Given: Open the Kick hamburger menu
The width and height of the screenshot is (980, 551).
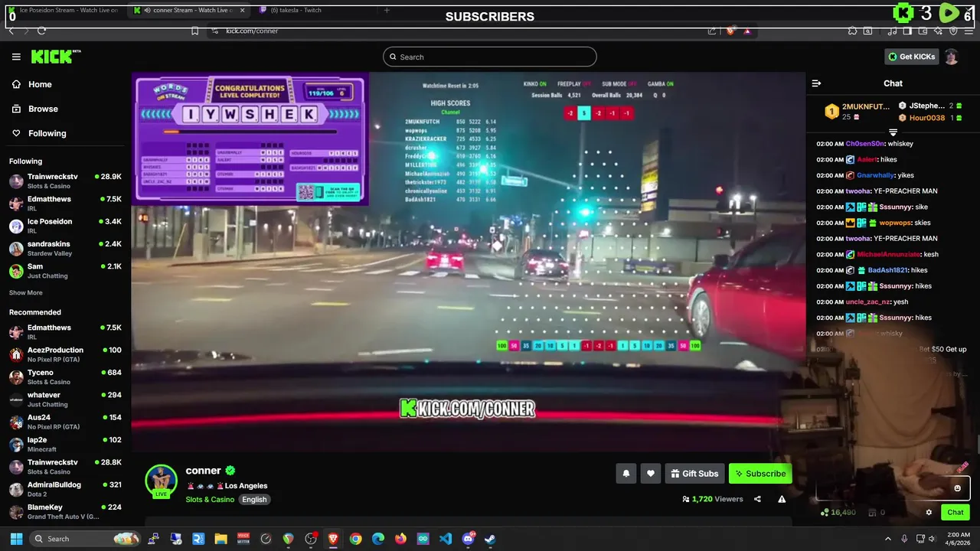Looking at the screenshot, I should click(16, 57).
